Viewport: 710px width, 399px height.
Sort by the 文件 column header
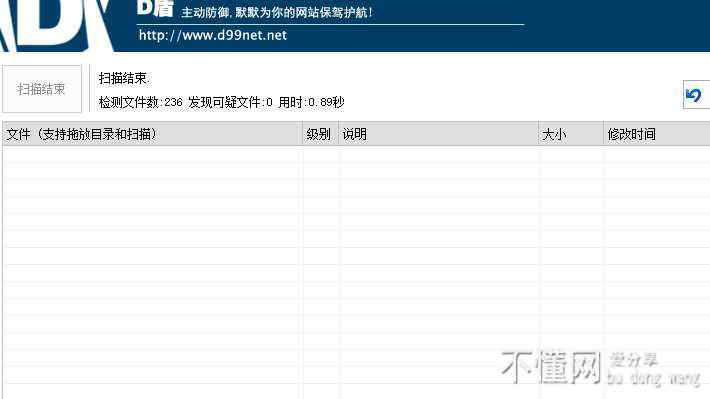[x=153, y=134]
